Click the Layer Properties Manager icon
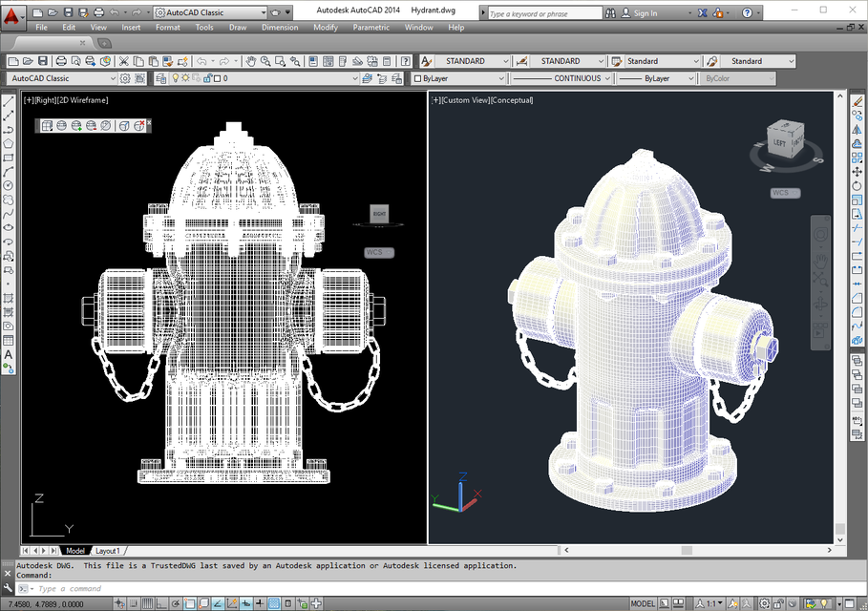Screen dimensions: 868x611 tap(159, 78)
